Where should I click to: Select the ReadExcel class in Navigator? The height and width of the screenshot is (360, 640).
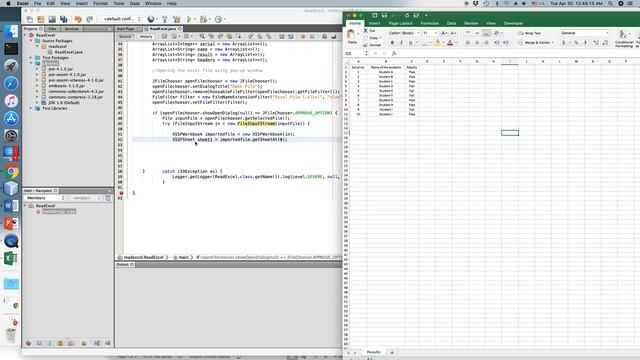45,206
